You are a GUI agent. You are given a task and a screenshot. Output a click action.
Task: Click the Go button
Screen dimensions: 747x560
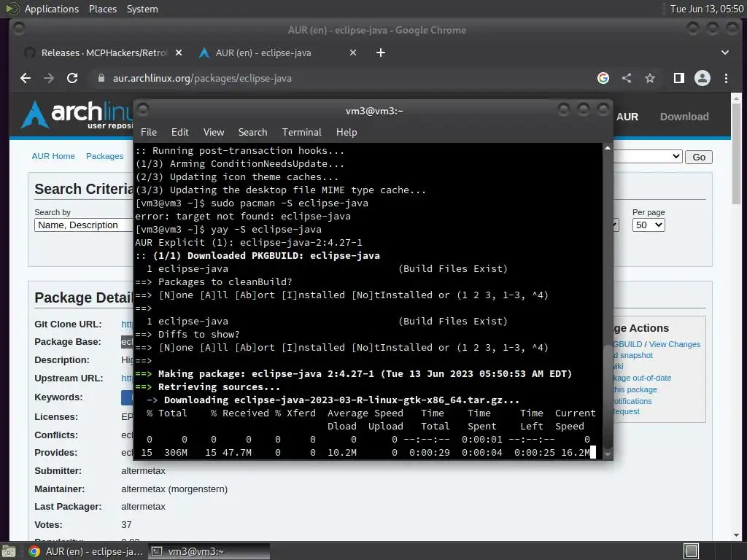coord(699,157)
